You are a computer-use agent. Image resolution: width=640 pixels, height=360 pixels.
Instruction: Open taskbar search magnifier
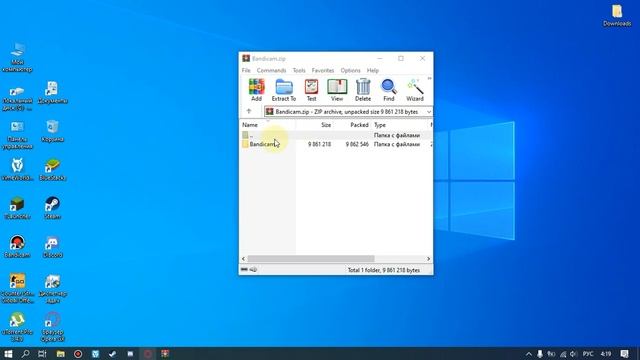[x=25, y=353]
